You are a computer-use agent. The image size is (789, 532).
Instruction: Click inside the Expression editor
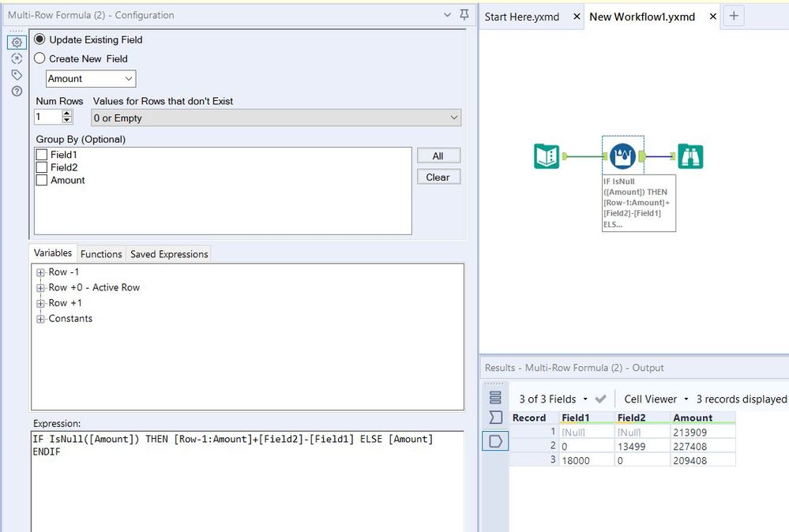247,481
